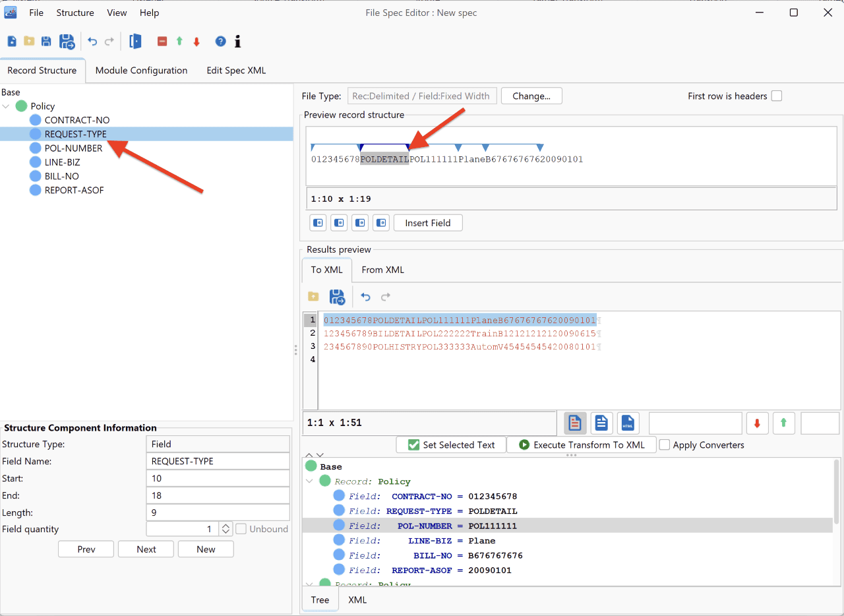Switch to the Edit Spec XML tab

click(236, 71)
